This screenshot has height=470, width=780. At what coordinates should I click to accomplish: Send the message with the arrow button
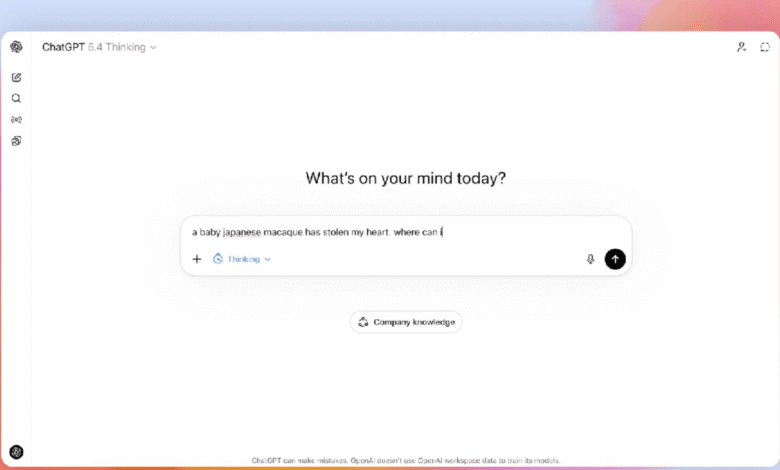point(615,259)
